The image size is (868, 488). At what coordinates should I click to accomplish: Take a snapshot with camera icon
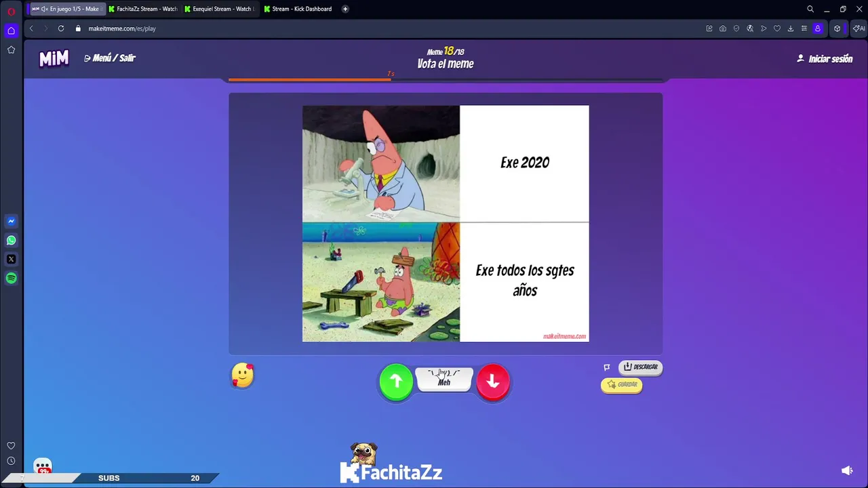(x=723, y=28)
